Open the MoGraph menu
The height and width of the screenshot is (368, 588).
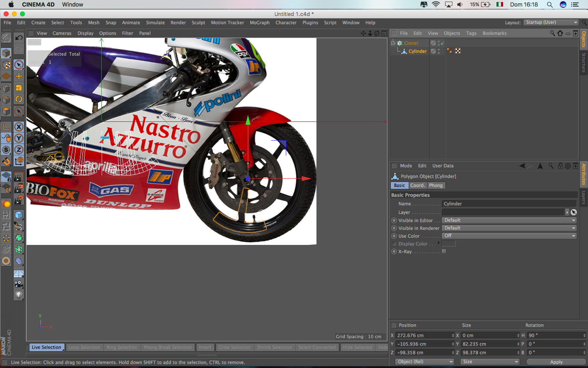(x=260, y=23)
